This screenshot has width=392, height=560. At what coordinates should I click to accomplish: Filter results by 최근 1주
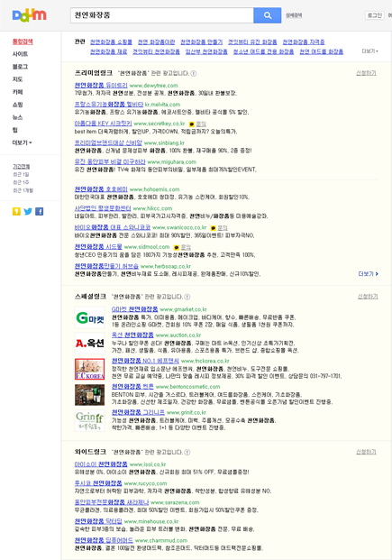click(x=21, y=182)
